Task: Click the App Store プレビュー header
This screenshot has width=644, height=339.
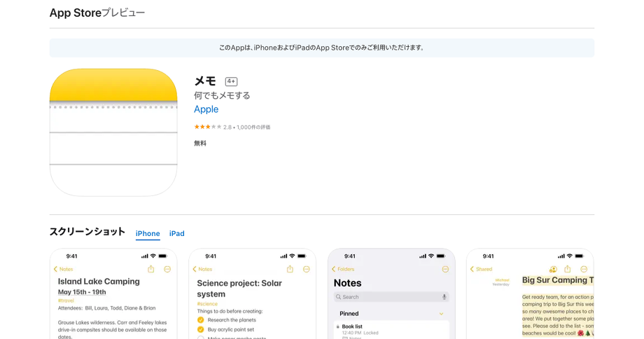Action: point(97,13)
